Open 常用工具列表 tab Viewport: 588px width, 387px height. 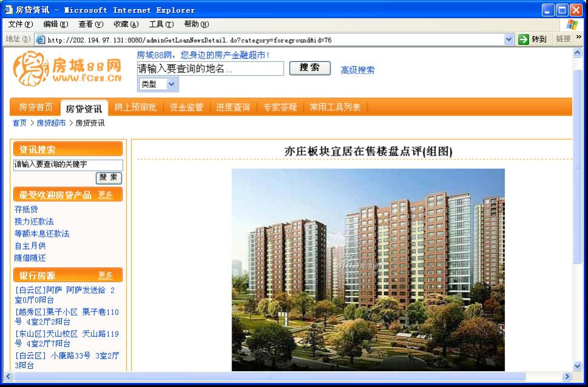[x=335, y=108]
